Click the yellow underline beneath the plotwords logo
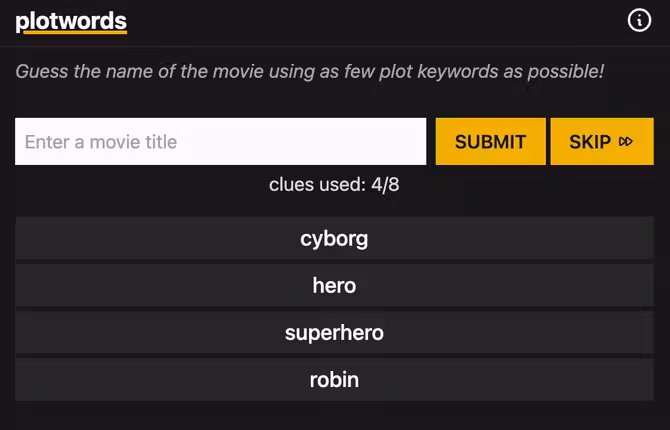Viewport: 670px width, 430px height. point(71,33)
